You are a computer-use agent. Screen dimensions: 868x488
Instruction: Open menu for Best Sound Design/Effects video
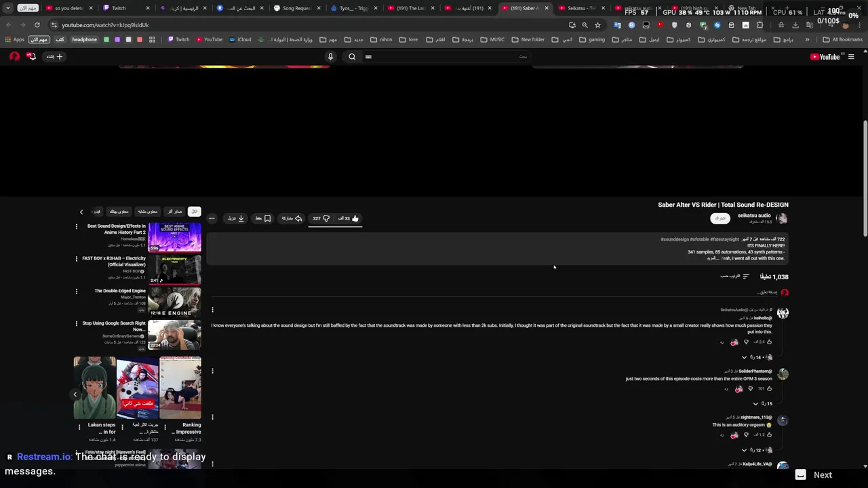pyautogui.click(x=76, y=227)
